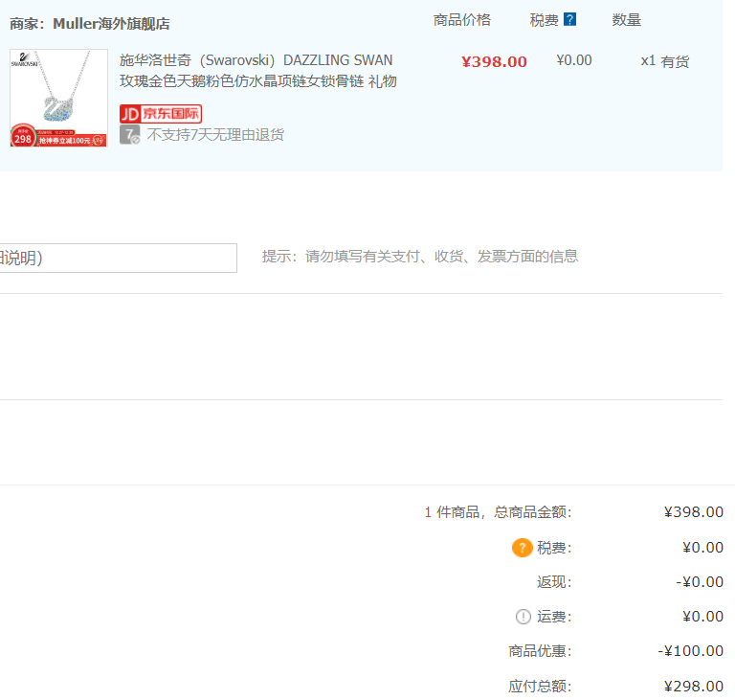Click the 商品价格 column header
735x700 pixels.
(x=461, y=20)
